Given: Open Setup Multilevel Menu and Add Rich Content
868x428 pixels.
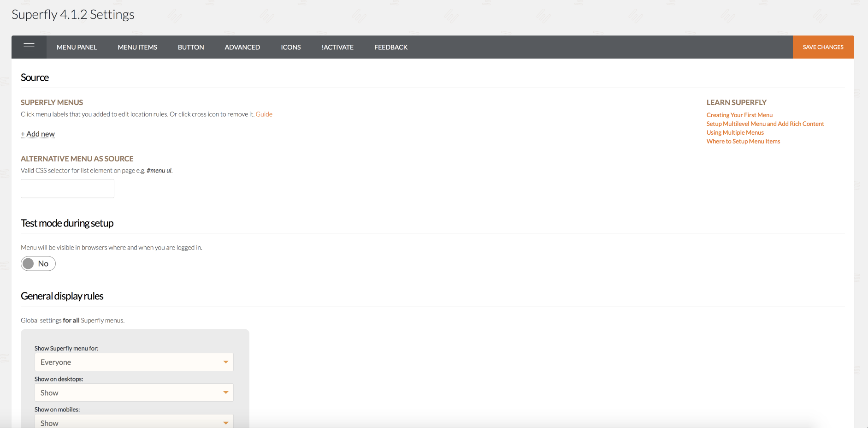Looking at the screenshot, I should point(765,124).
